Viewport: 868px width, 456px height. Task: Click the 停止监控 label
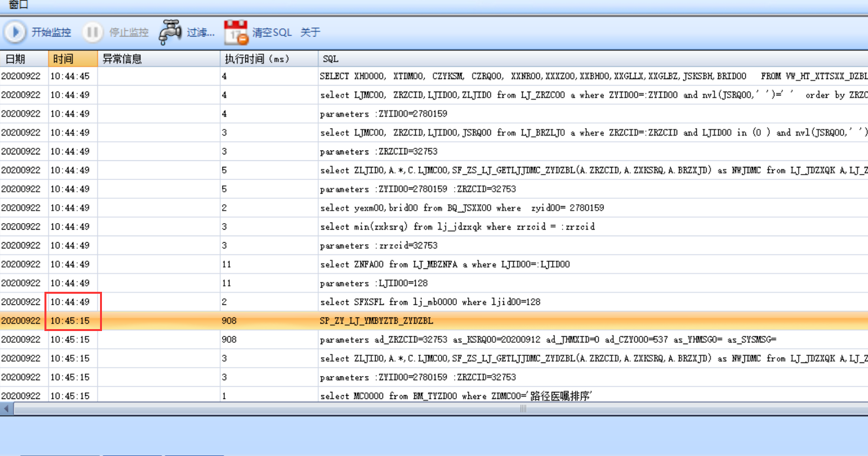coord(129,32)
